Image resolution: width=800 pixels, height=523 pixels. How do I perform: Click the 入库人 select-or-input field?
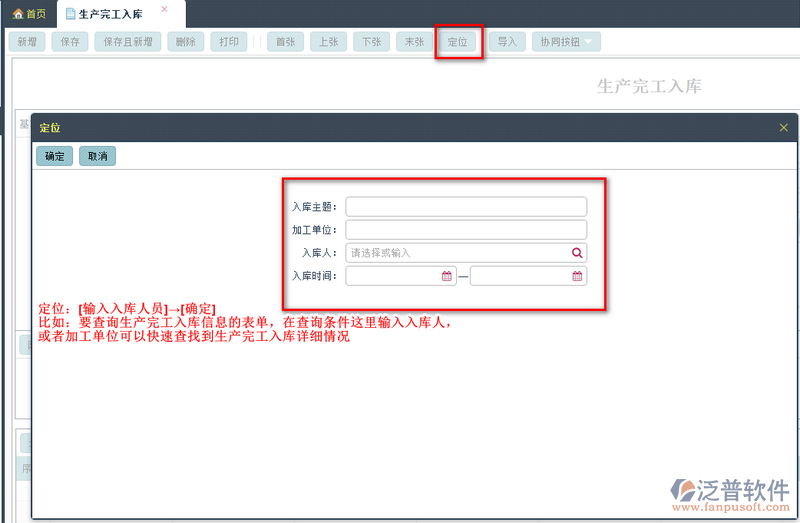click(x=466, y=253)
